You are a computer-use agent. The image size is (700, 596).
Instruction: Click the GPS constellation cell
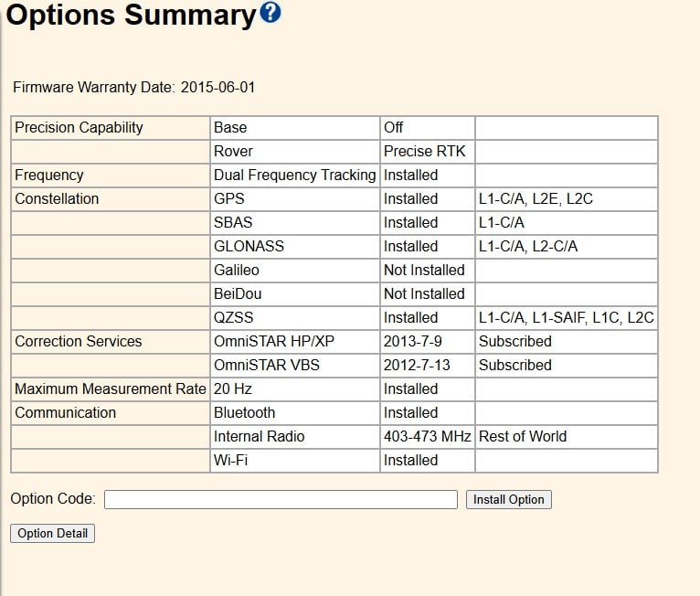229,198
